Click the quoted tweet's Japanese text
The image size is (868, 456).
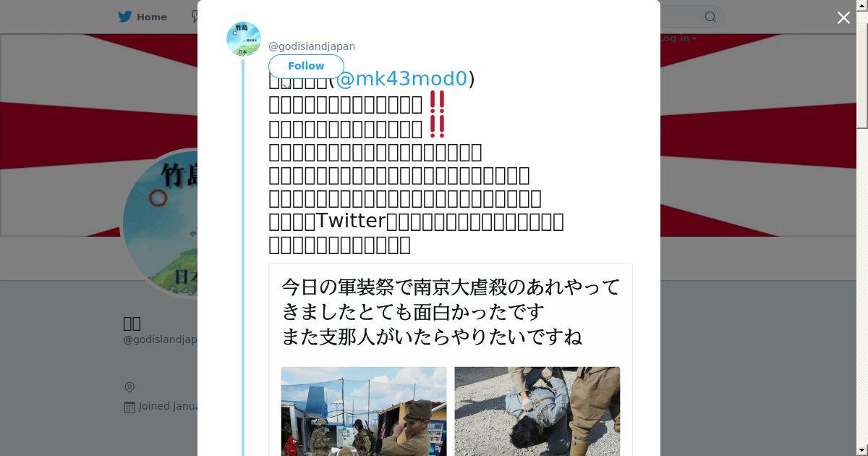pos(451,312)
